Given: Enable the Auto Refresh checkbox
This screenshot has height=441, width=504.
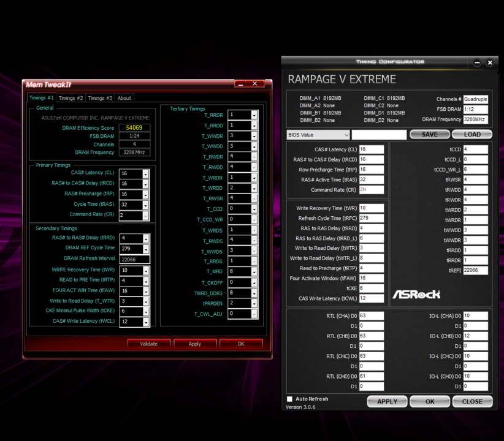Looking at the screenshot, I should [x=289, y=399].
